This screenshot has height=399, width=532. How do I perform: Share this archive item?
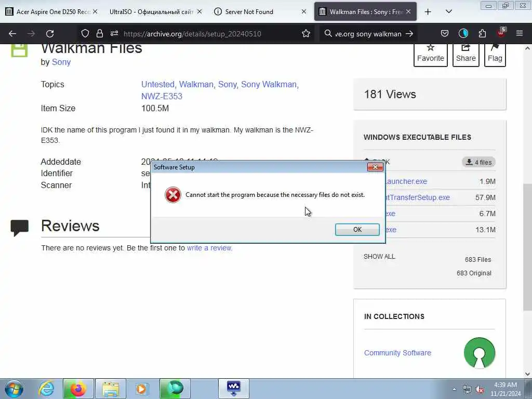click(x=466, y=54)
